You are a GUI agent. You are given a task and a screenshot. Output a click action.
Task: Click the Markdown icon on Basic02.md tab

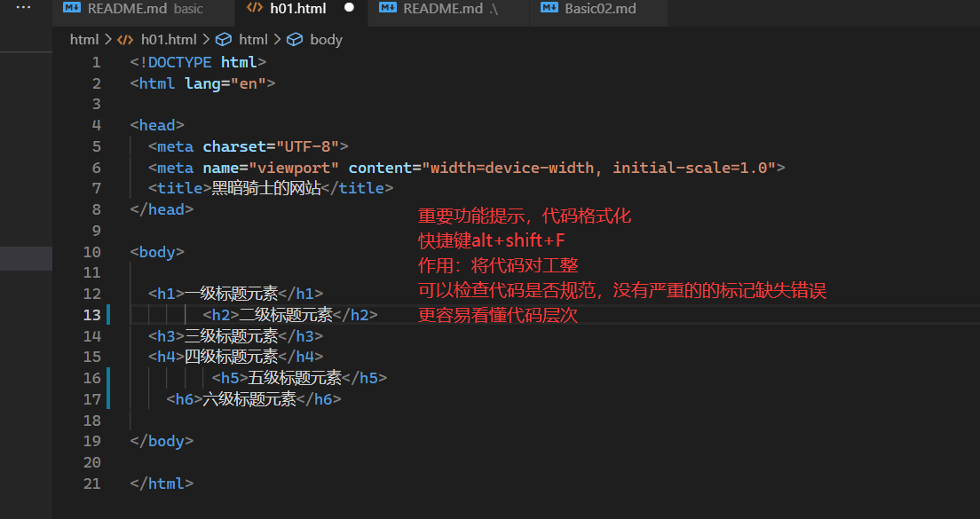tap(549, 9)
